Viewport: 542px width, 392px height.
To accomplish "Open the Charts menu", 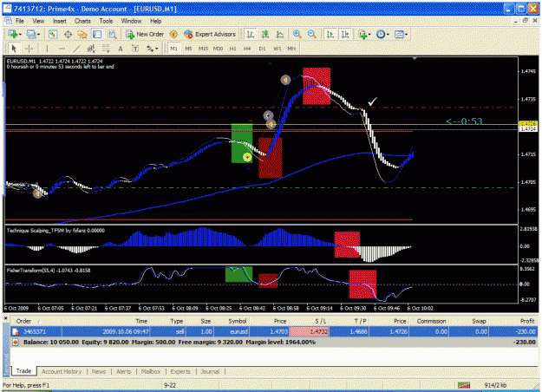I will click(x=82, y=21).
